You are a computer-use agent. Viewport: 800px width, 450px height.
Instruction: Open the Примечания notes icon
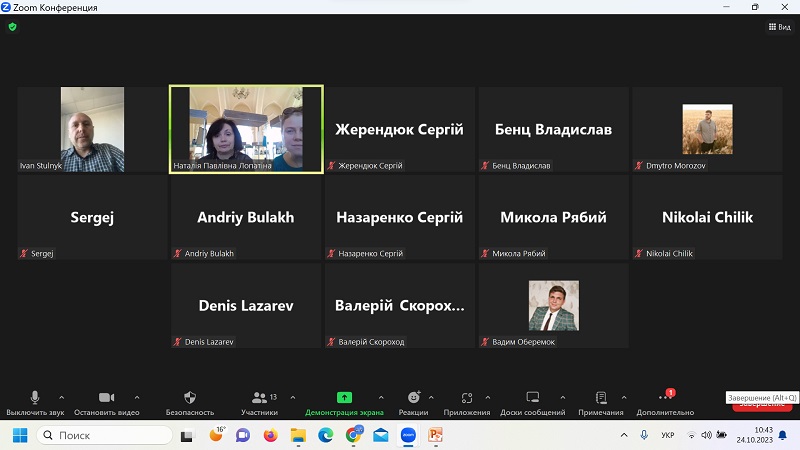pyautogui.click(x=601, y=398)
